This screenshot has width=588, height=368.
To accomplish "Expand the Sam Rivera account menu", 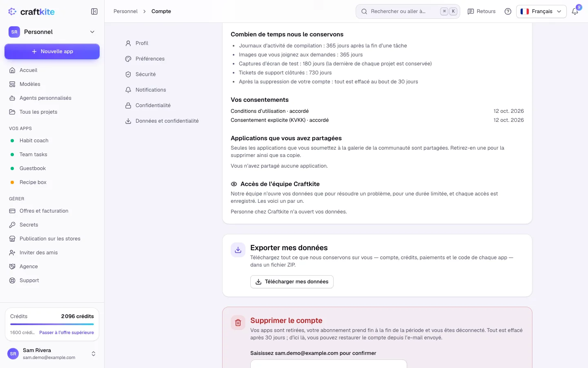I will (52, 354).
